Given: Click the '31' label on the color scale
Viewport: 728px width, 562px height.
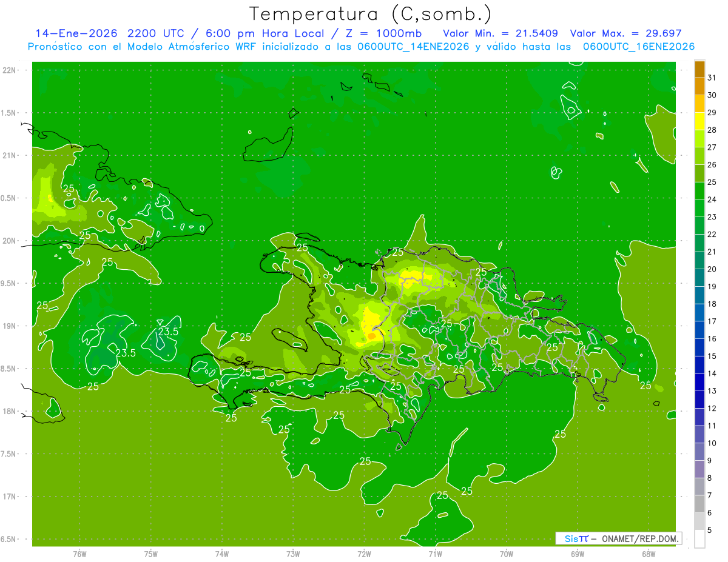Looking at the screenshot, I should tap(712, 78).
